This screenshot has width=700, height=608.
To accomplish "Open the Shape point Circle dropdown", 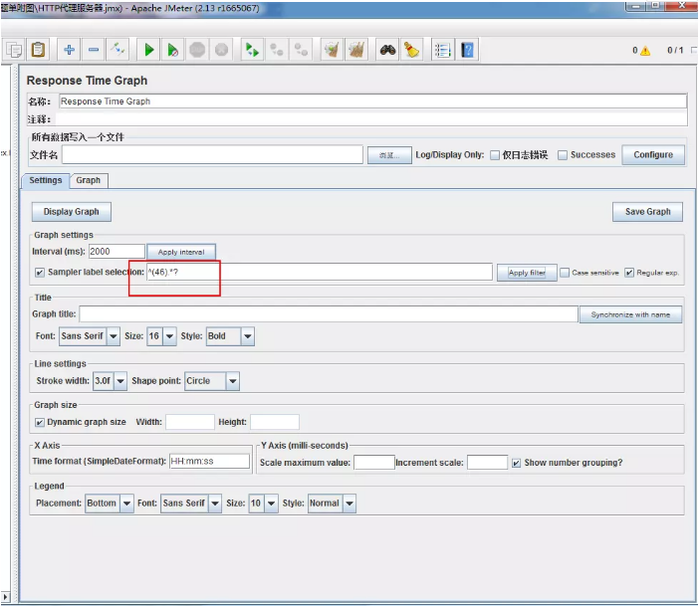I will [212, 381].
